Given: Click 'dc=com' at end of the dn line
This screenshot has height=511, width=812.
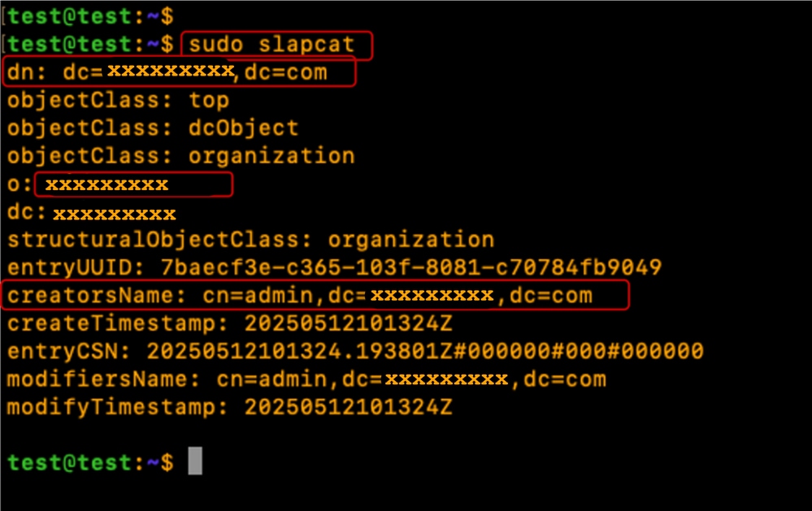Looking at the screenshot, I should (x=286, y=72).
